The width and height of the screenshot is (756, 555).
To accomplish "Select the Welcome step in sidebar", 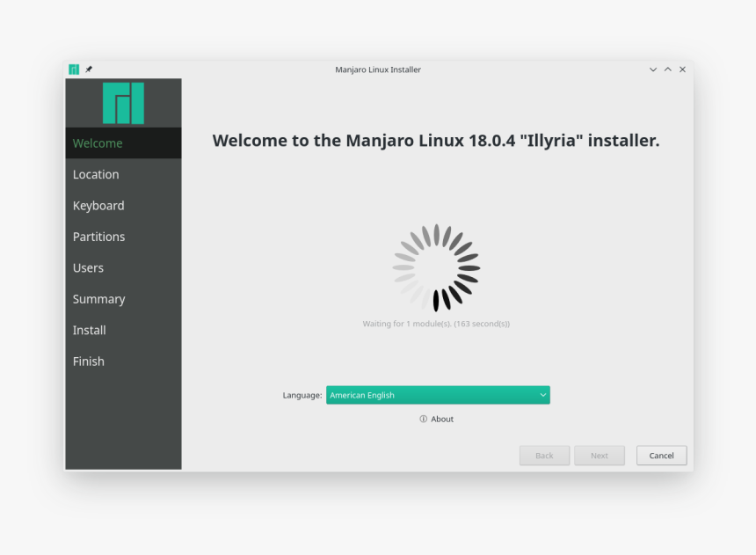I will (123, 143).
